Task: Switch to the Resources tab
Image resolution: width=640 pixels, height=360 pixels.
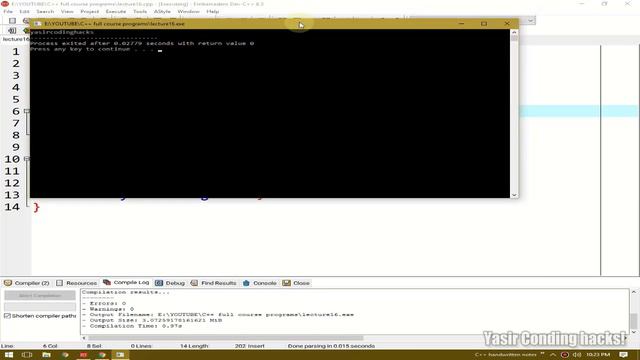Action: [x=77, y=283]
